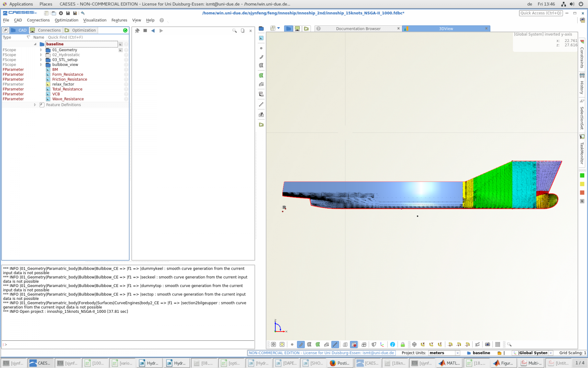Click the blue info icon in the 3D toolbar
The height and width of the screenshot is (368, 588).
(392, 344)
